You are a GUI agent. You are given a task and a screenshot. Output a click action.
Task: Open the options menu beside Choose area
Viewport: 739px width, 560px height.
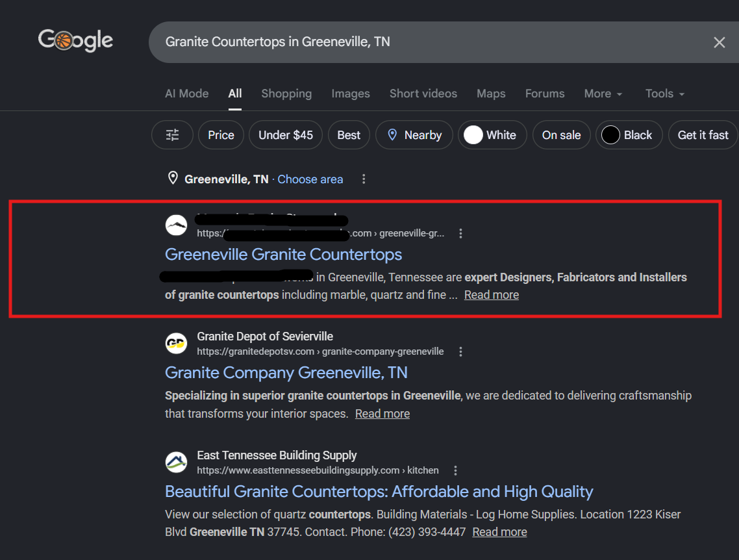tap(364, 179)
